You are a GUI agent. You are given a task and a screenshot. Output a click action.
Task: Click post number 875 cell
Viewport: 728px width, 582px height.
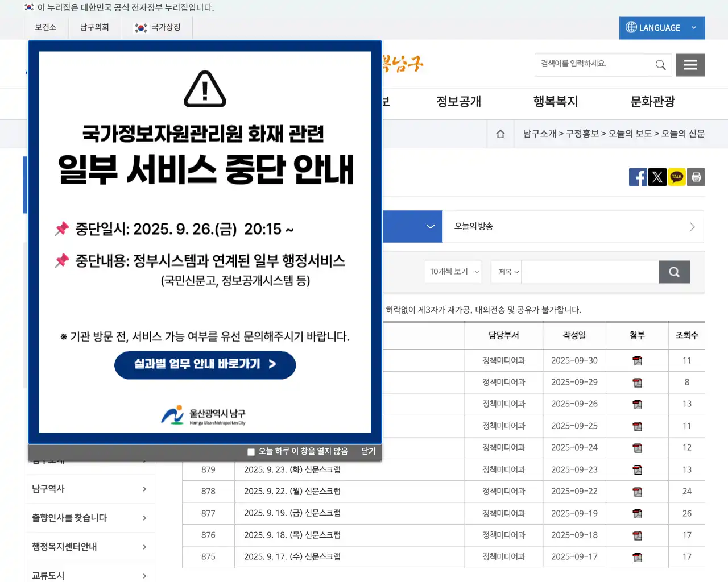208,556
